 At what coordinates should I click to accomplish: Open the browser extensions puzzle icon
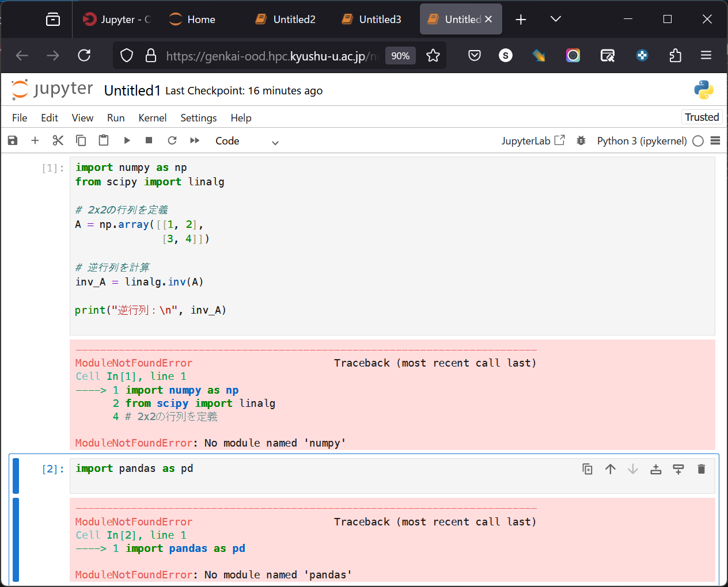click(676, 55)
